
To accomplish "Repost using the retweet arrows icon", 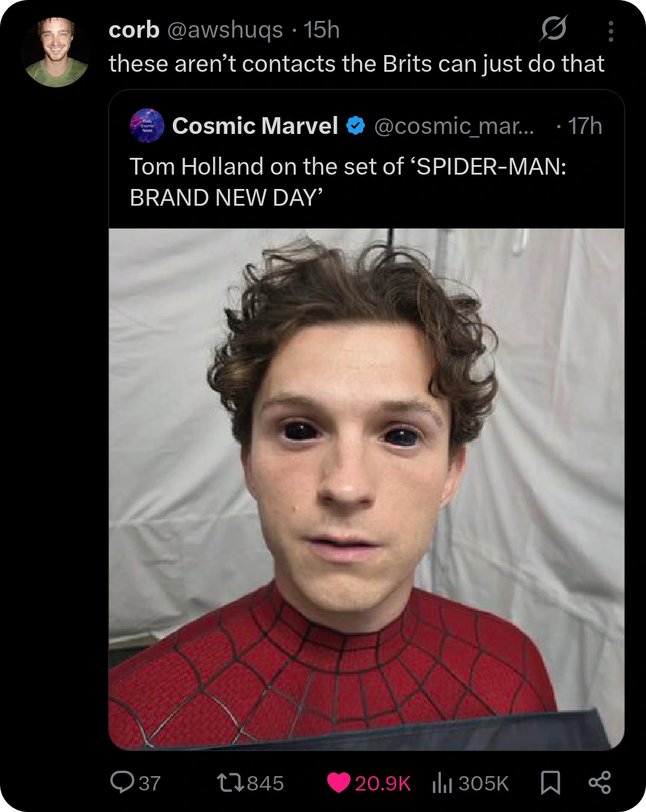I will coord(230,783).
